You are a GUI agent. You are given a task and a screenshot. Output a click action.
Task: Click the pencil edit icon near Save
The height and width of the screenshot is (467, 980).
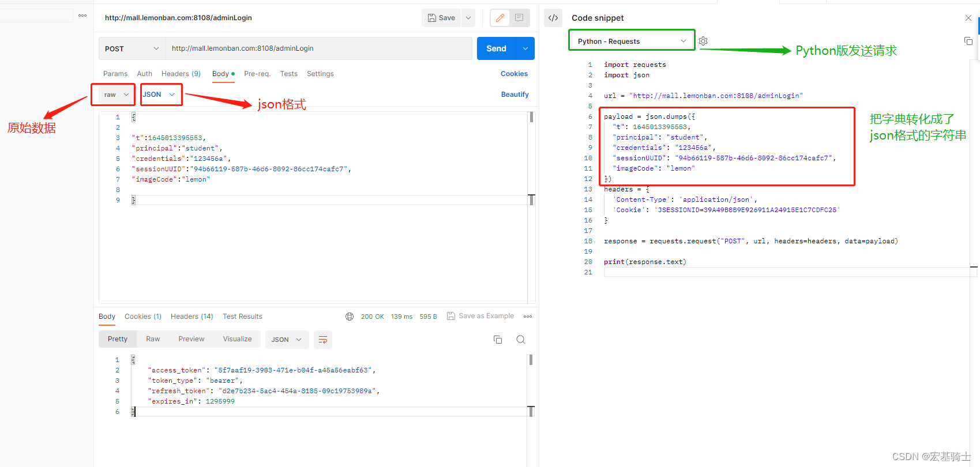500,18
